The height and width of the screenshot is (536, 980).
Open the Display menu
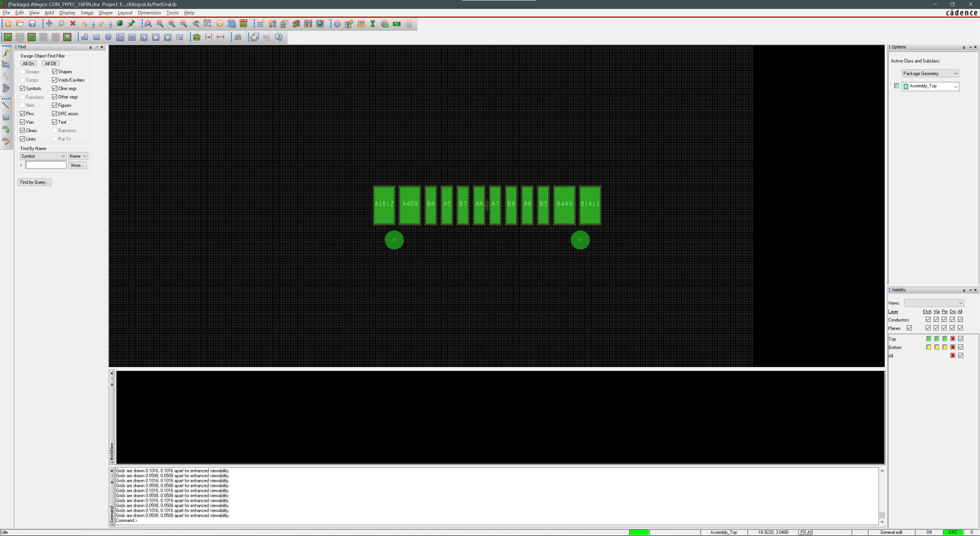[x=67, y=12]
